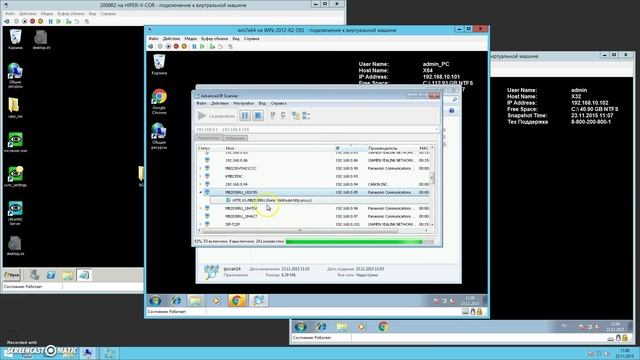Click the expand-all tree icon in Advanced IP Scanner
The image size is (640, 360).
click(x=306, y=116)
